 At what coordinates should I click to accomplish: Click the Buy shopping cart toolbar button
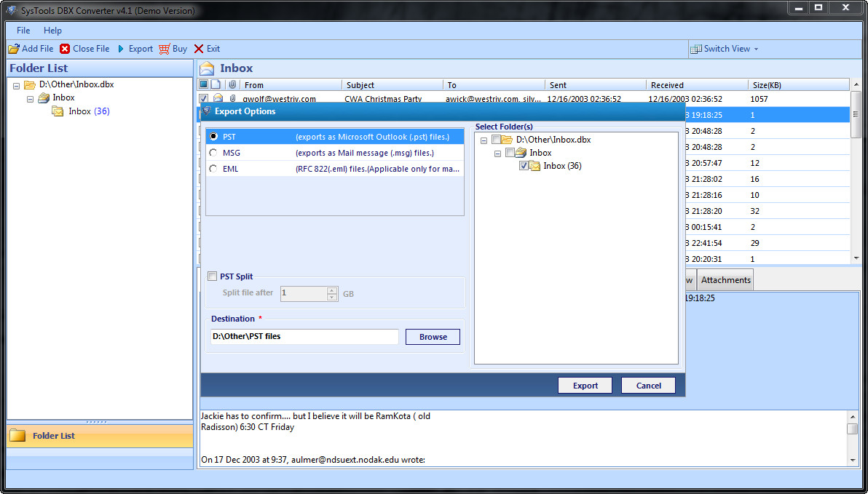tap(173, 49)
